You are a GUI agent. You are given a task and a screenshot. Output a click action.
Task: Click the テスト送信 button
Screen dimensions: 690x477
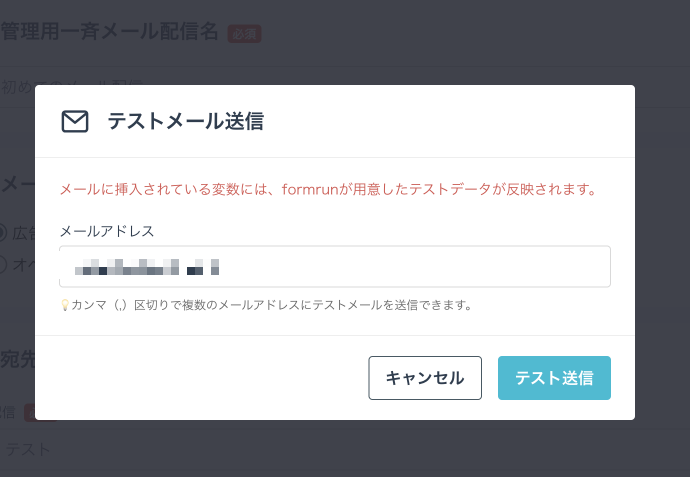[554, 378]
